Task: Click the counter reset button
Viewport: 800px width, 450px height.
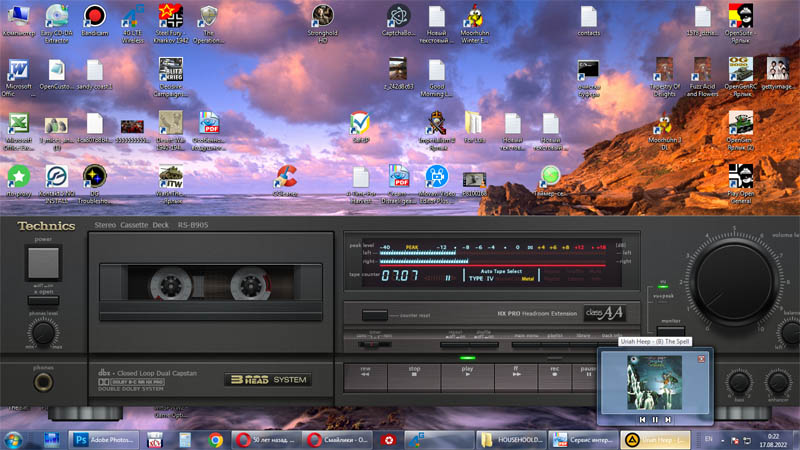Action: pyautogui.click(x=374, y=315)
